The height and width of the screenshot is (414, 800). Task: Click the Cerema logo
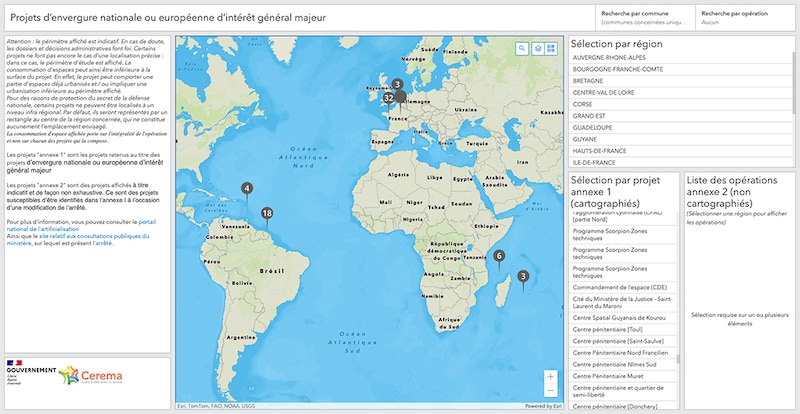(x=90, y=375)
